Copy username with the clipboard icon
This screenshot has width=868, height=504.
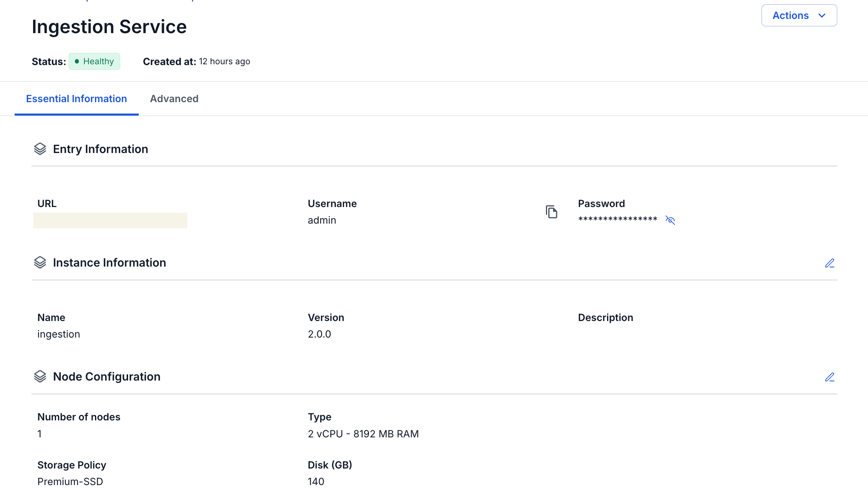551,212
